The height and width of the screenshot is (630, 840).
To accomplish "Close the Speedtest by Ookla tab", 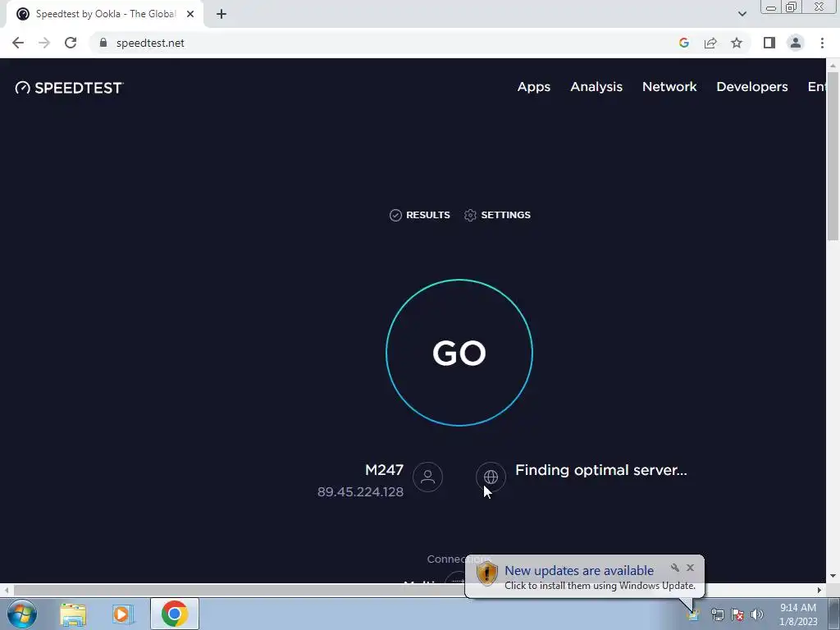I will coord(190,14).
